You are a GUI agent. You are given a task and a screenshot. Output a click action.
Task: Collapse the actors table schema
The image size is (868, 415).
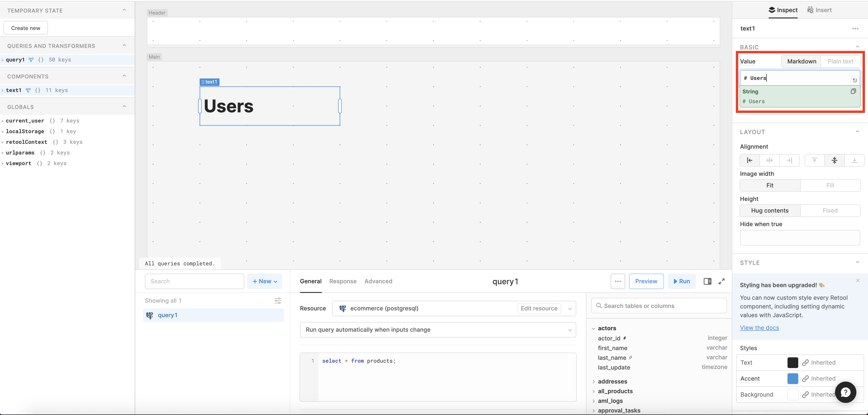pos(593,329)
